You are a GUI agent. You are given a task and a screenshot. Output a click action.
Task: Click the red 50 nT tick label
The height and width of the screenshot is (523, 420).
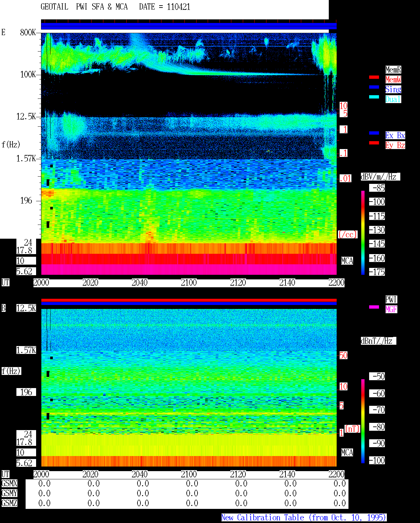coord(343,355)
